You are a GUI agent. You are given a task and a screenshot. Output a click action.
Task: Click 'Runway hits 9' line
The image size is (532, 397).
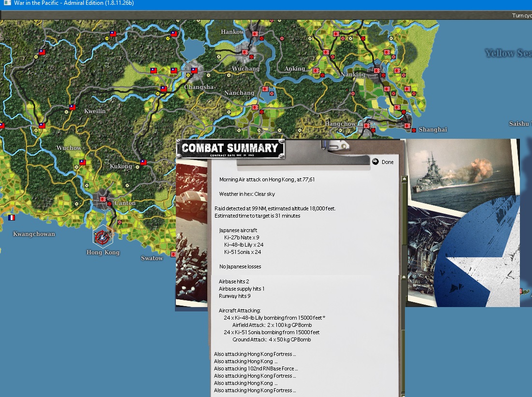tap(234, 296)
